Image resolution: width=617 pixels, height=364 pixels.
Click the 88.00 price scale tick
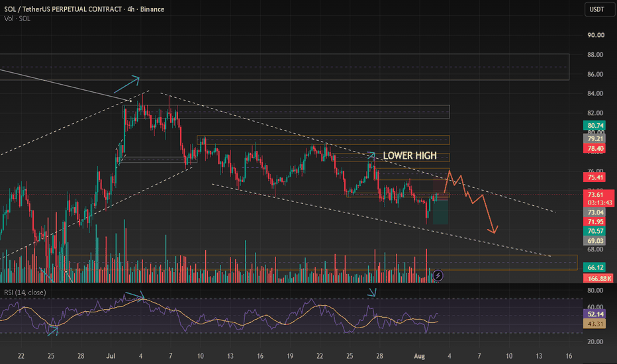pos(595,55)
